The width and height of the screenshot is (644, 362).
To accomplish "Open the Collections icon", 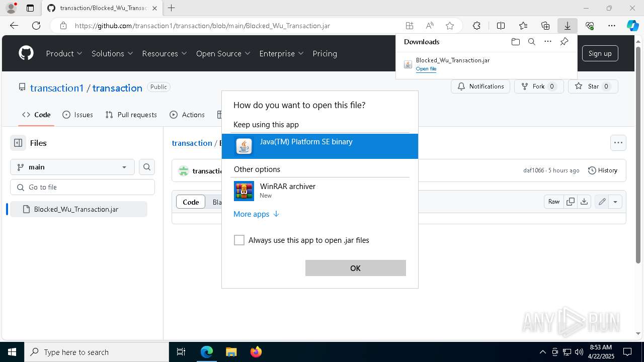I will (545, 26).
